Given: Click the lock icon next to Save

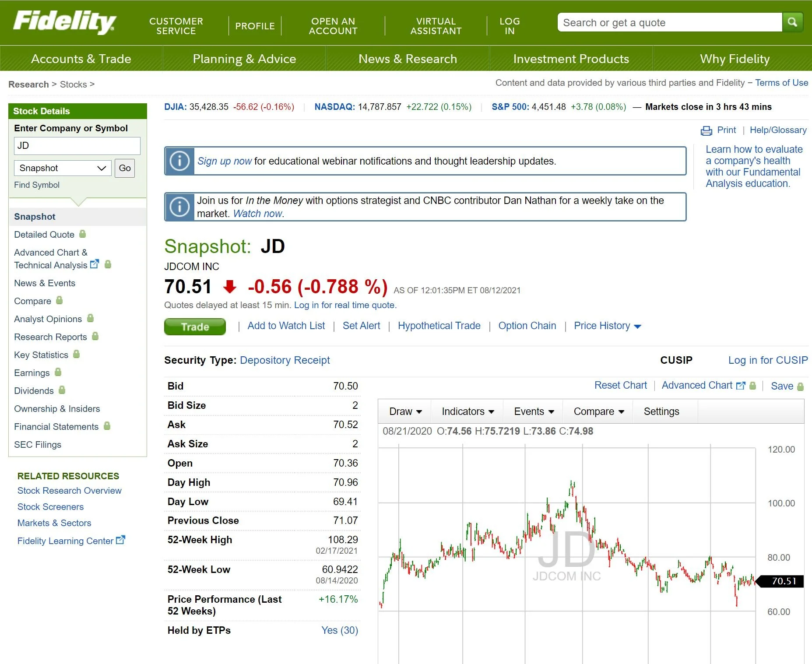Looking at the screenshot, I should click(x=801, y=386).
